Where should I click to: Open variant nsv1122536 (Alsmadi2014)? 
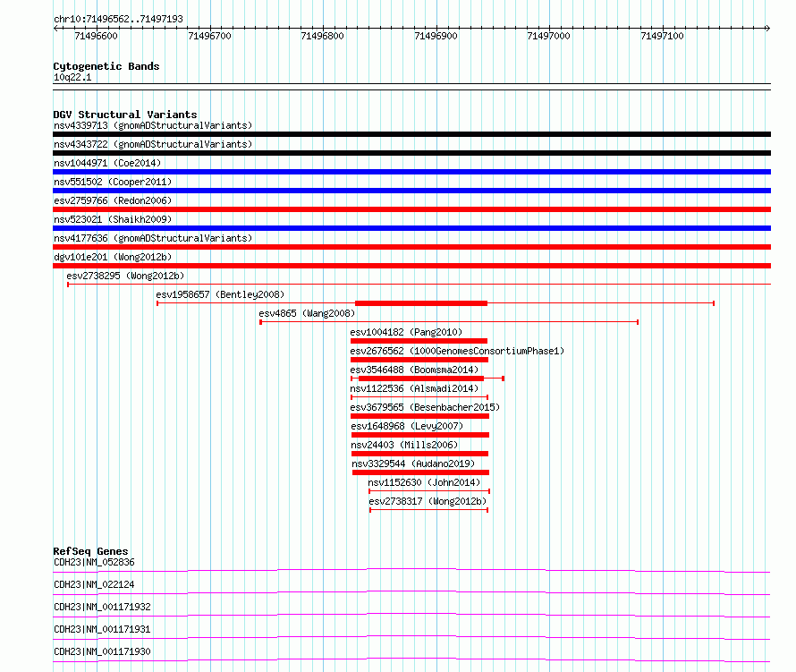pos(414,388)
